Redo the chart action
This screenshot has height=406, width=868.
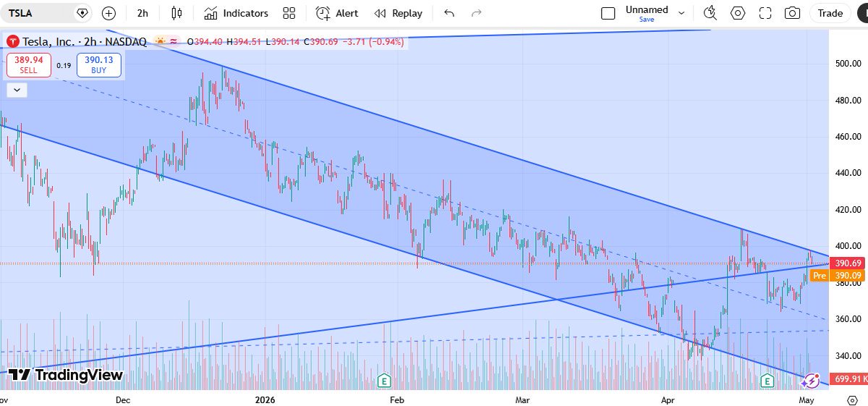coord(476,13)
